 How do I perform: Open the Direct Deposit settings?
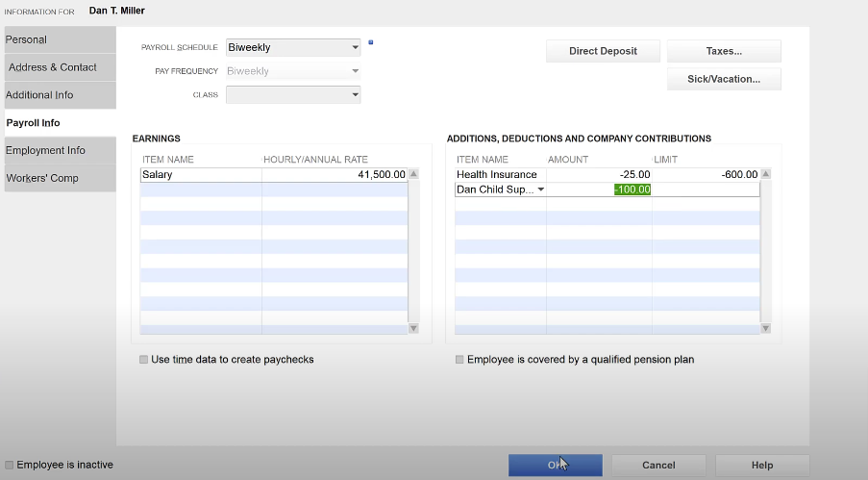tap(604, 51)
